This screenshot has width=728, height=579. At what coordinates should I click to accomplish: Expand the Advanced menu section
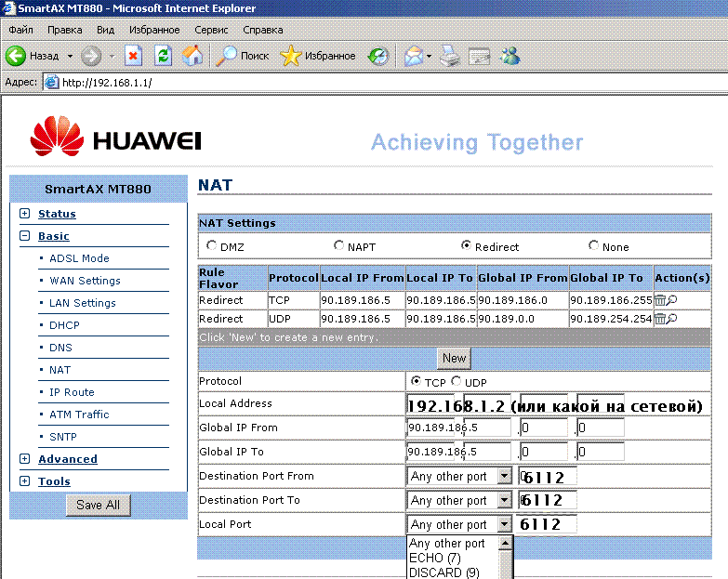pos(24,458)
